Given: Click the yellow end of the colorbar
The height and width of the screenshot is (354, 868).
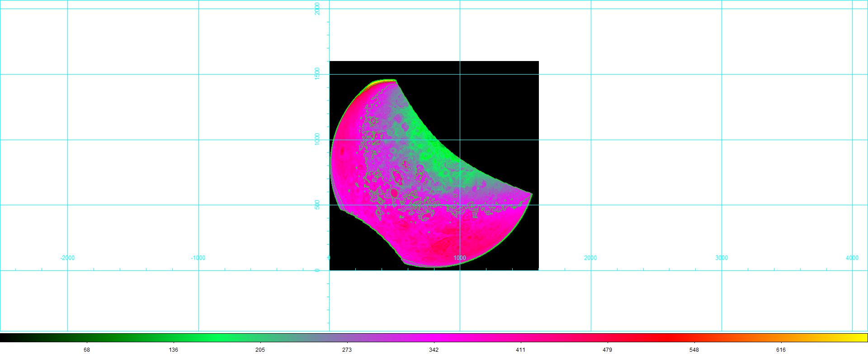Looking at the screenshot, I should [861, 338].
